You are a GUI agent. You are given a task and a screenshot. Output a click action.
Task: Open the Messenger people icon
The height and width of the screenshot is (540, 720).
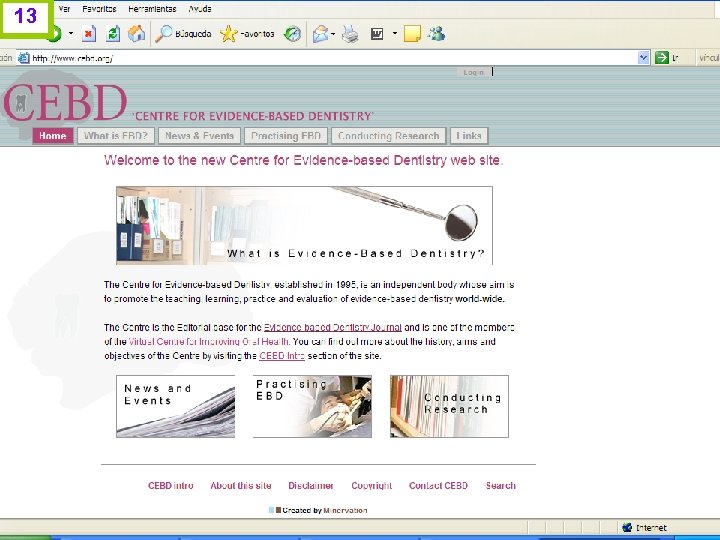point(436,34)
